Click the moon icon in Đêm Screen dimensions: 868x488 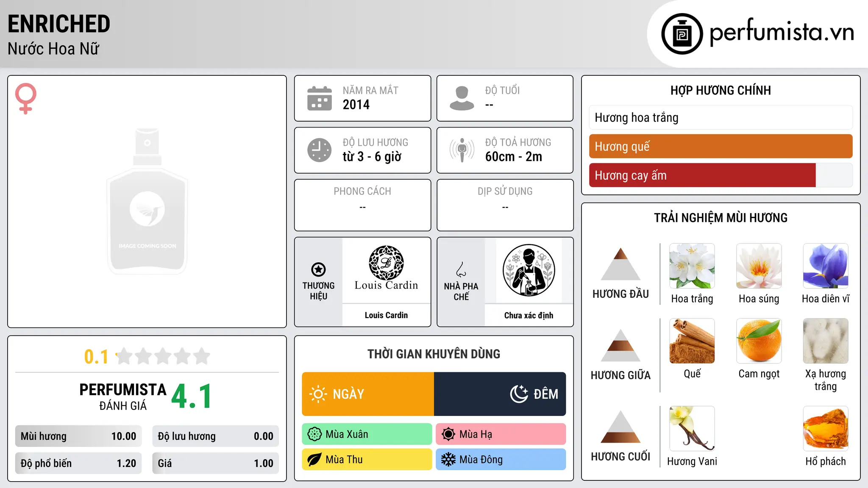519,394
